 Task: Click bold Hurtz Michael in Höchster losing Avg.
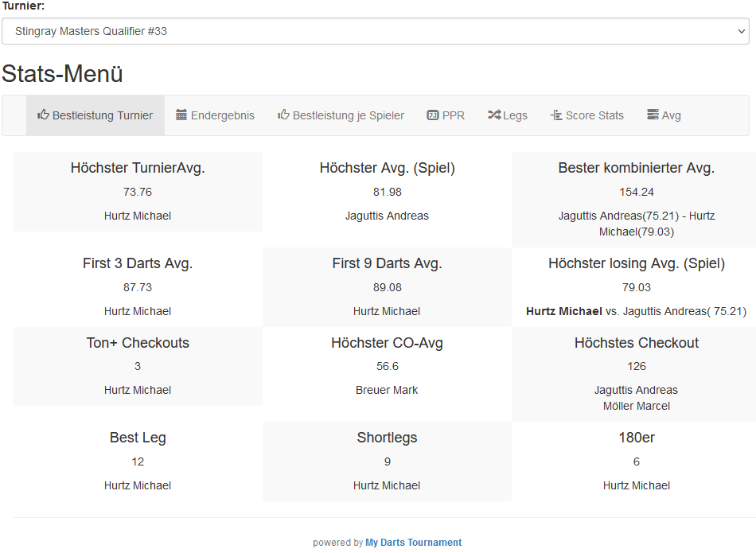pyautogui.click(x=563, y=311)
